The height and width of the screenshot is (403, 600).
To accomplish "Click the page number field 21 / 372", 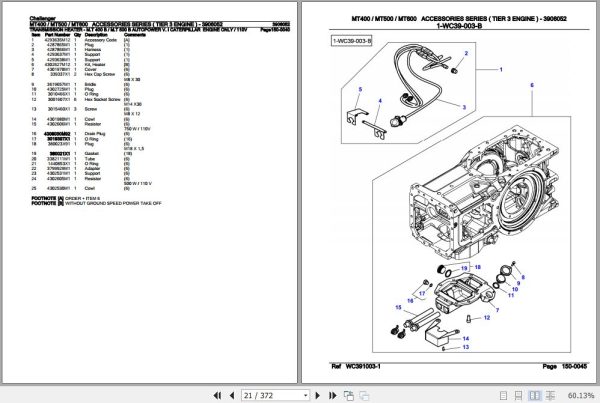I will 275,395.
